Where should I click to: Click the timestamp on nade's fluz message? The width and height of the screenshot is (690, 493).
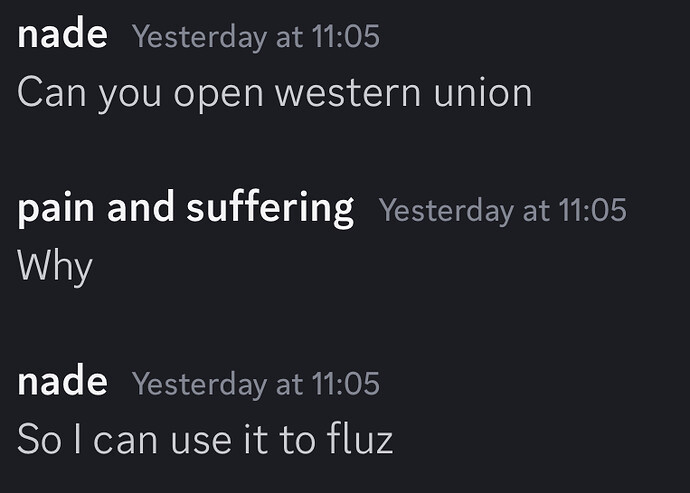pyautogui.click(x=255, y=385)
